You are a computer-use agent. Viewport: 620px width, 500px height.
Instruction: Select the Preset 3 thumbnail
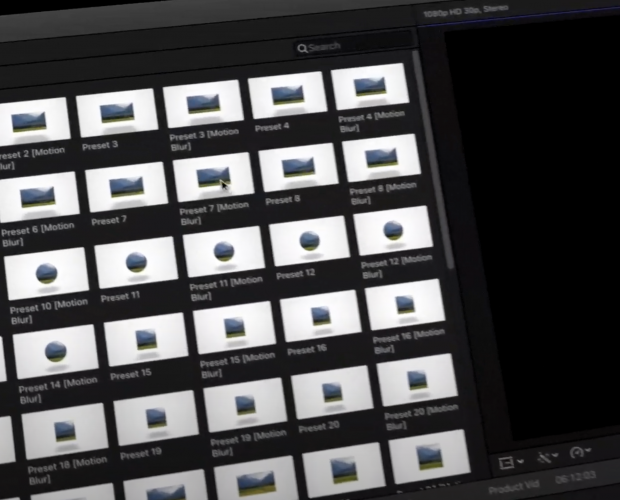[117, 112]
